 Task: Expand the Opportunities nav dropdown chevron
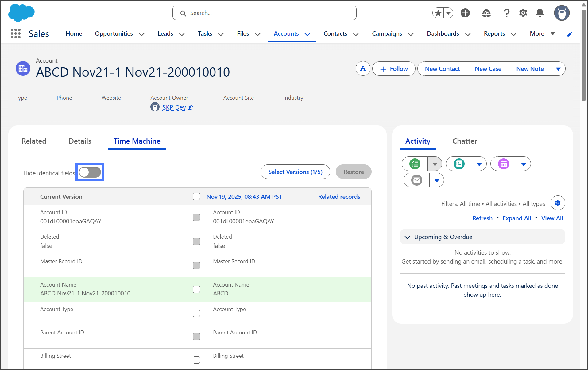click(141, 34)
